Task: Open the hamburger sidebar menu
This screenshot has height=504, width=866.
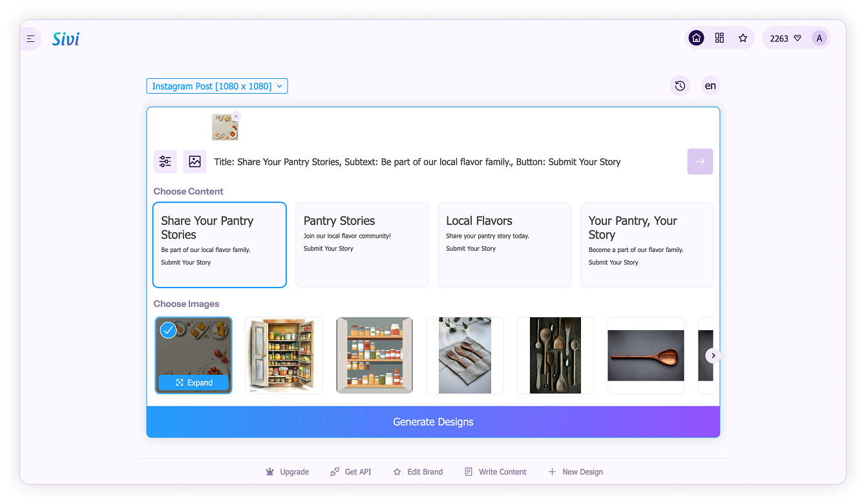Action: (30, 39)
